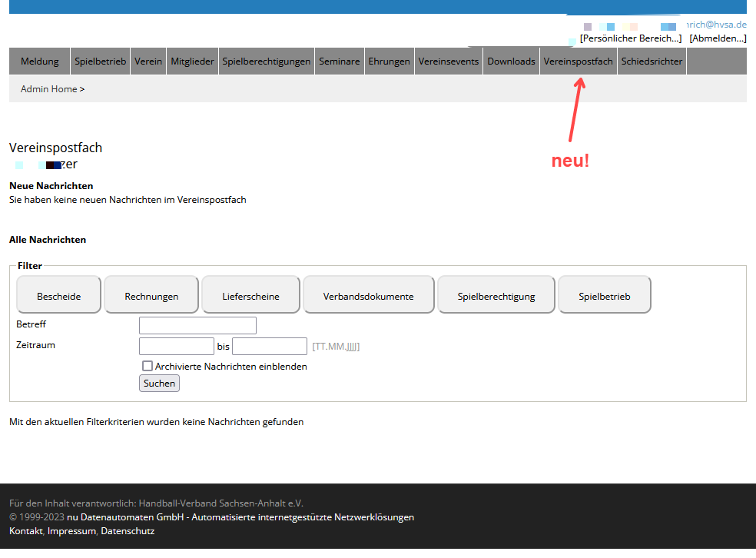Focus the Zeitraum start date field
Viewport: 756px width, 558px height.
coord(176,346)
